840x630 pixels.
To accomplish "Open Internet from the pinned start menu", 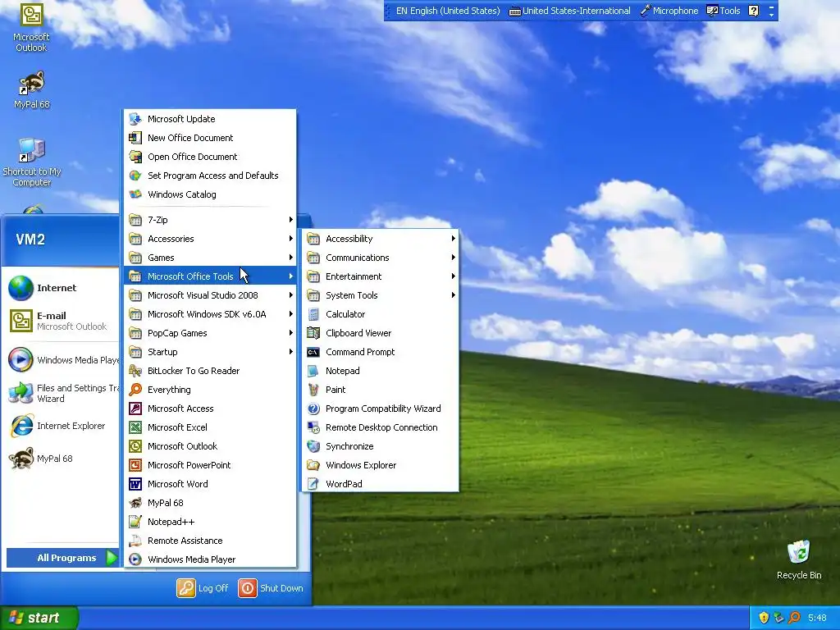I will (x=62, y=288).
